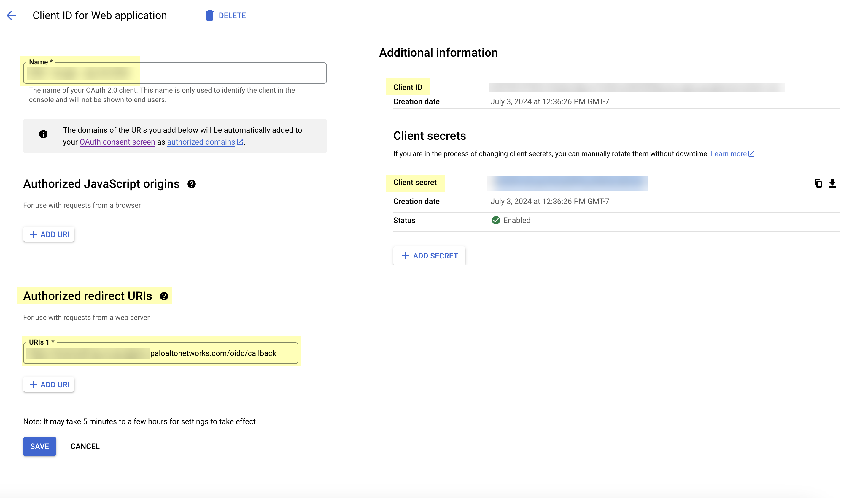This screenshot has width=868, height=498.
Task: Click the ADD SECRET button
Action: tap(429, 256)
